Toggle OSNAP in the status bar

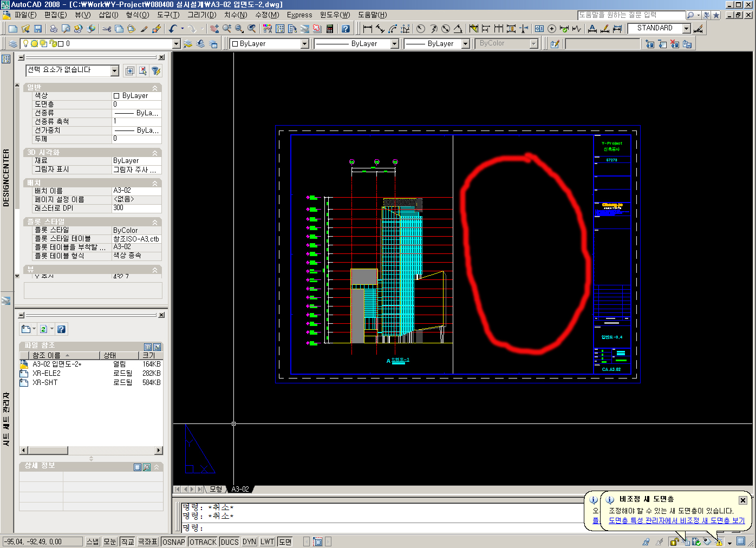[174, 542]
